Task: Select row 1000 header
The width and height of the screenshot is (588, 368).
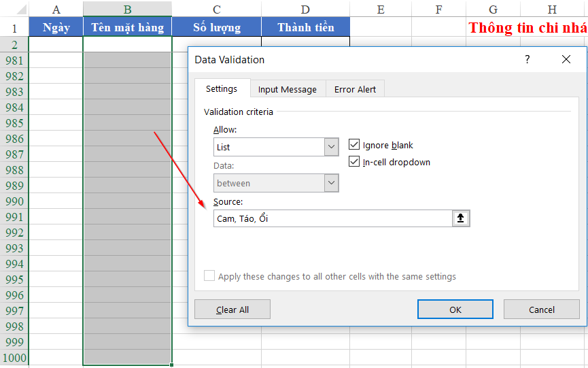Action: tap(14, 358)
